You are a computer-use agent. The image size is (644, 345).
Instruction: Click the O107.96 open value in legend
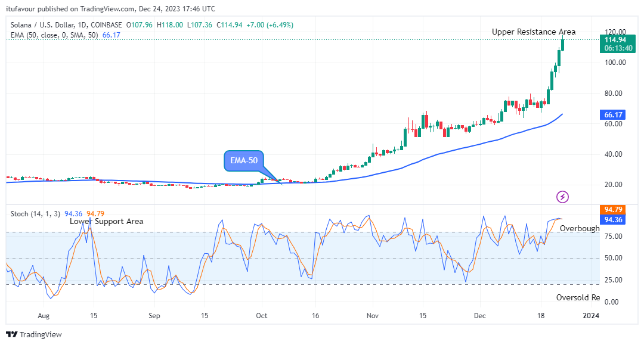[x=139, y=25]
